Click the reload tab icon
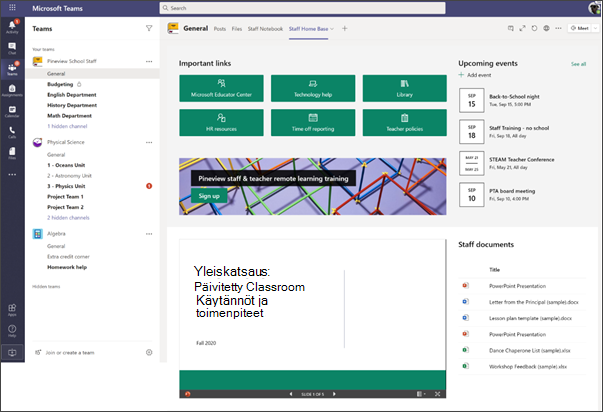This screenshot has width=603, height=412. [534, 28]
